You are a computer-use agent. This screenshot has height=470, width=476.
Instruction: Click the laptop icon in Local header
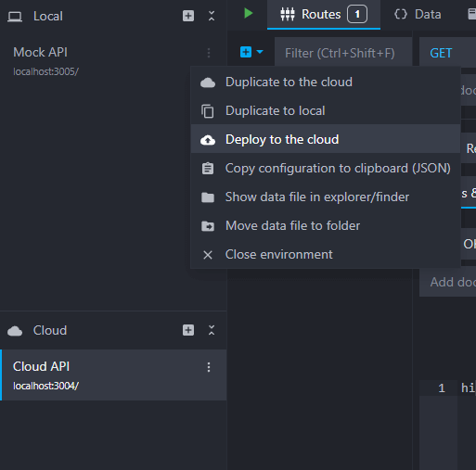tap(15, 17)
